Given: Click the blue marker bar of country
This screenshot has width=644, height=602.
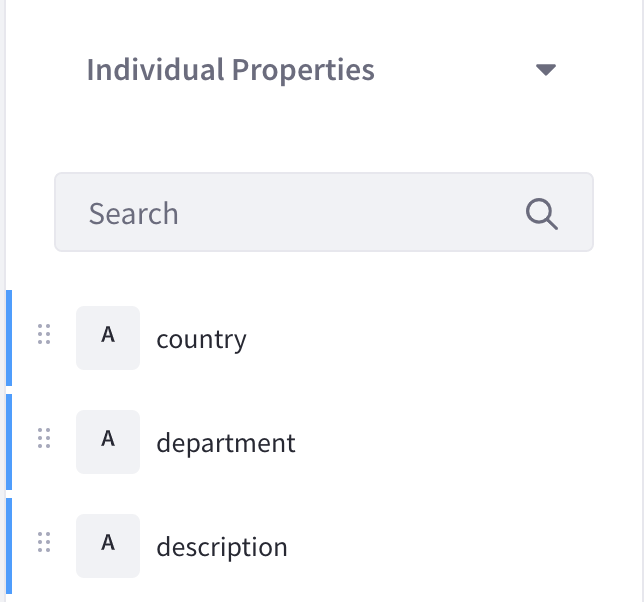Looking at the screenshot, I should coord(9,338).
